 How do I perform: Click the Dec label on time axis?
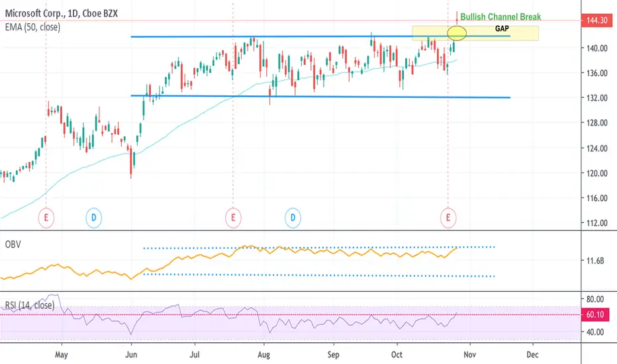(532, 355)
